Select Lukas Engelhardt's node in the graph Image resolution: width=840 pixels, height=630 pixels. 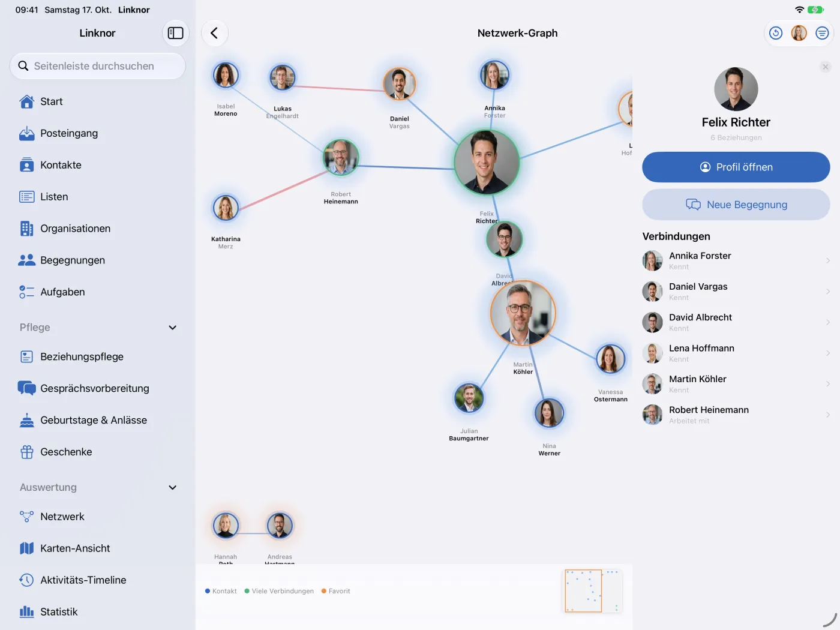point(282,77)
